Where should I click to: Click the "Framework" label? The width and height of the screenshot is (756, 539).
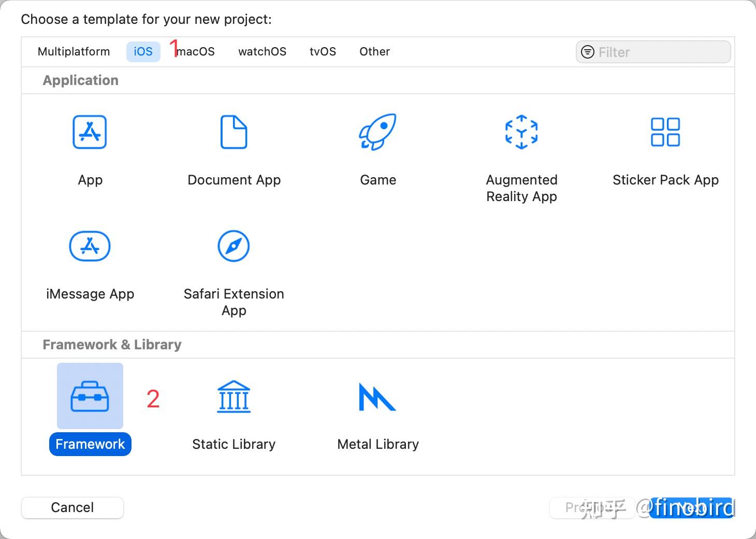coord(90,444)
